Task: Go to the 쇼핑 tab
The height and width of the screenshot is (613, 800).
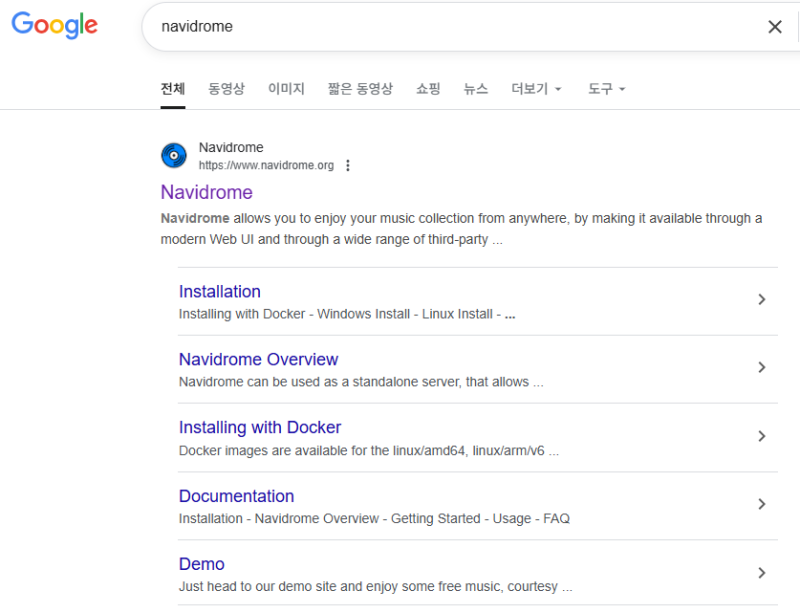Action: pyautogui.click(x=428, y=89)
